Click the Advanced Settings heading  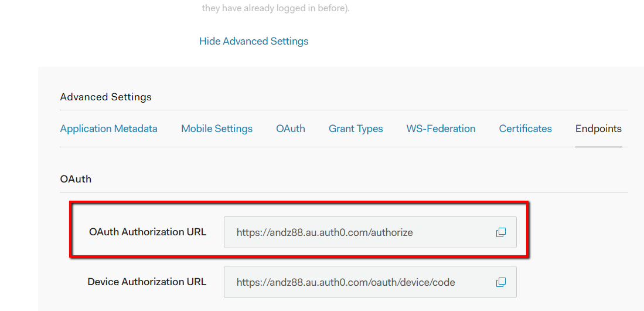(105, 97)
